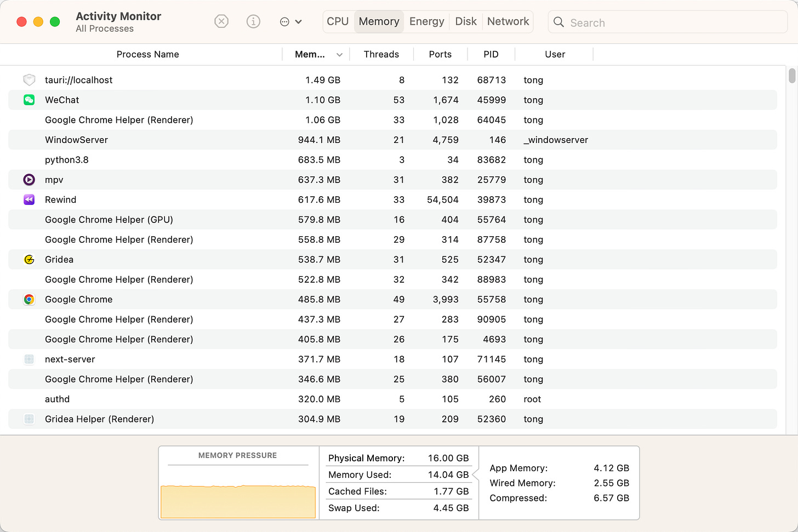Open the Network tab
Screen dimensions: 798x532
508,21
